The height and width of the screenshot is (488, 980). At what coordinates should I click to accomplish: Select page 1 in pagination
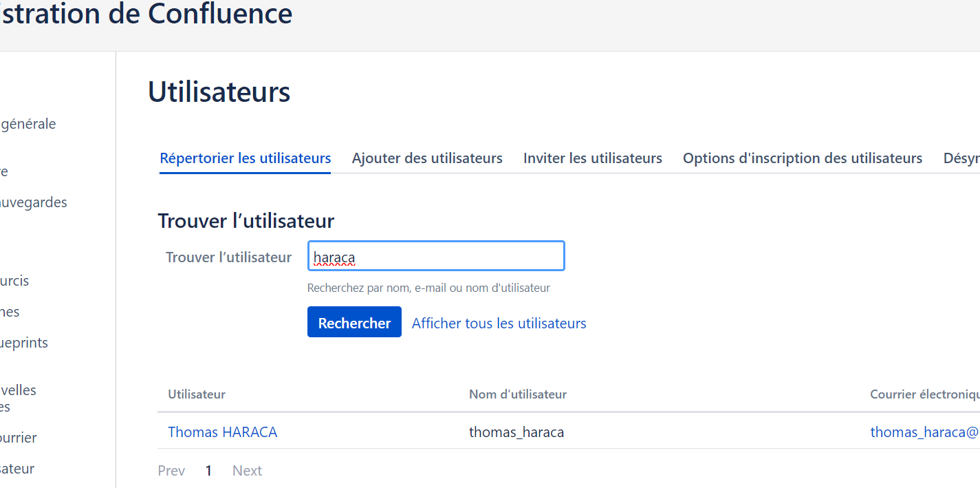point(209,471)
